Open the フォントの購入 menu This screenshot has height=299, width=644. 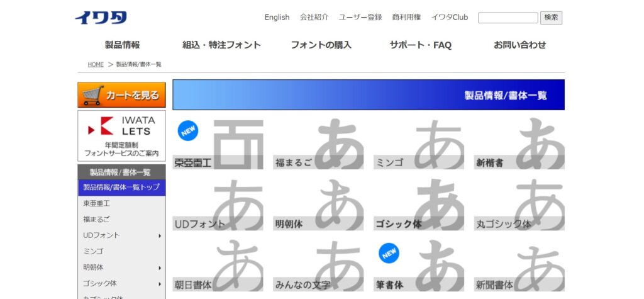coord(321,45)
